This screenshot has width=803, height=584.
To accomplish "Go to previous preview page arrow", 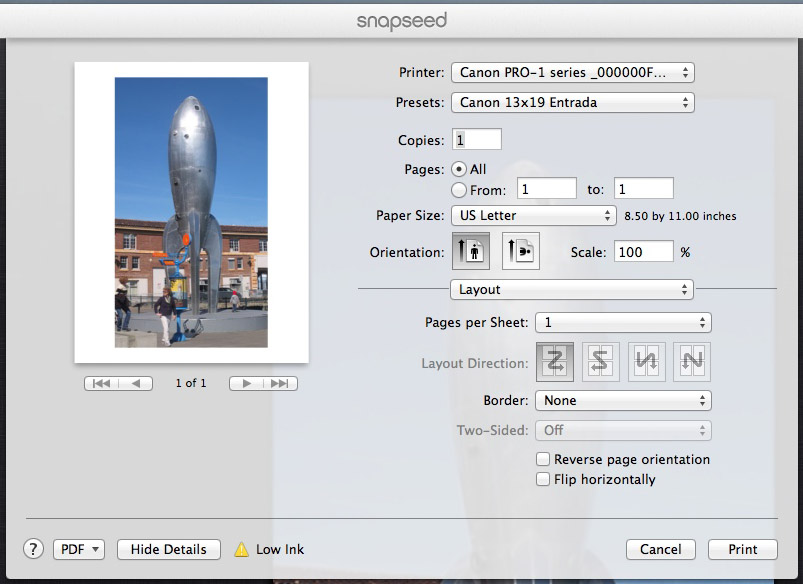I will 136,383.
